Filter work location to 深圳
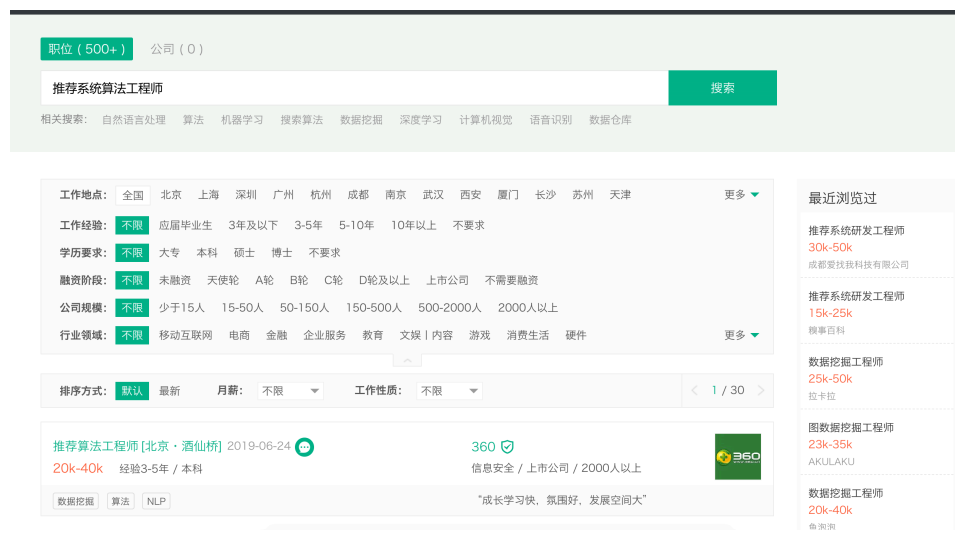 pos(246,195)
